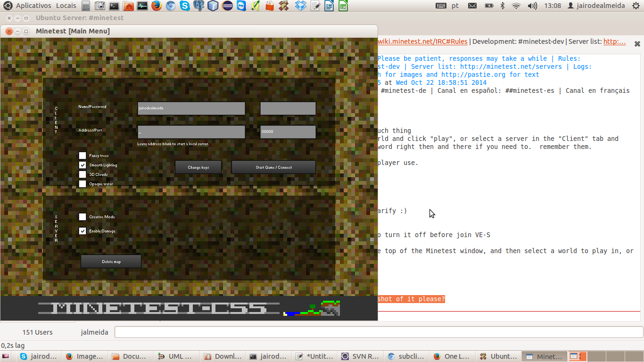Open the Locais menu

[66, 6]
